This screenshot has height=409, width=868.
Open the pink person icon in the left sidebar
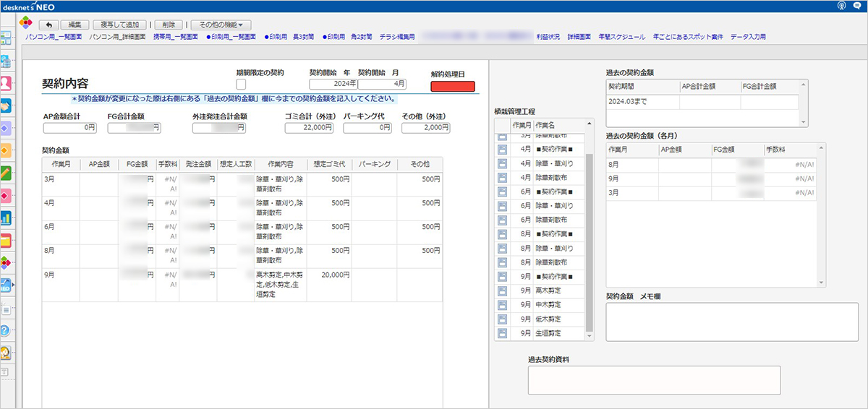(5, 83)
